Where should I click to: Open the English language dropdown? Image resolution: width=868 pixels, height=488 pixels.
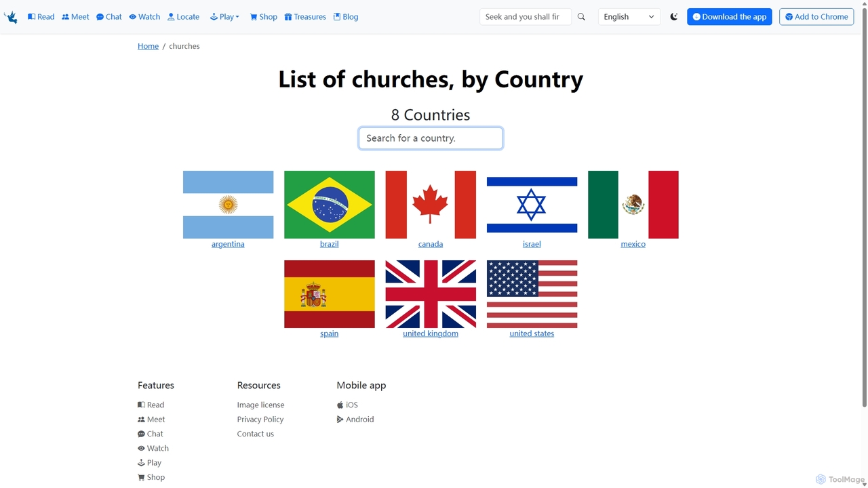click(x=629, y=17)
